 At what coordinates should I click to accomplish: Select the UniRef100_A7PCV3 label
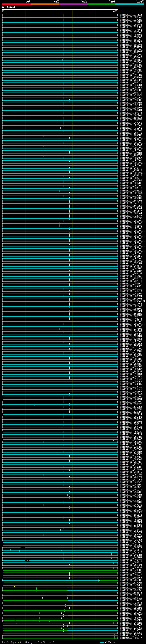(131, 55)
